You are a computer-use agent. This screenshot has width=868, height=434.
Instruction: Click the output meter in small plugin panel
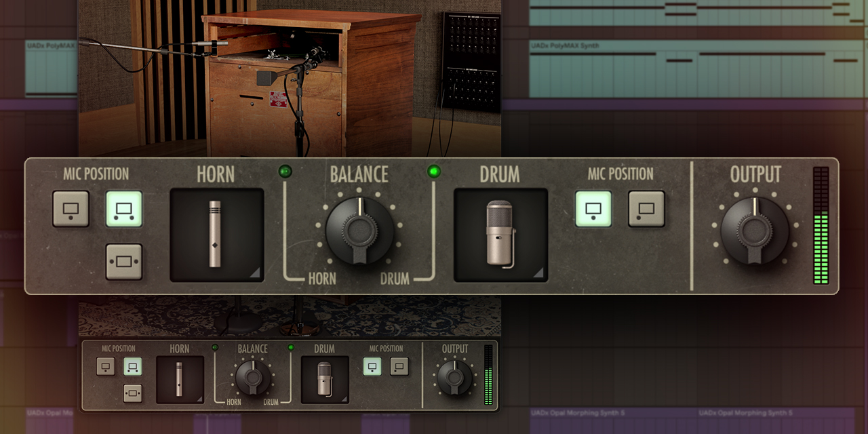[x=488, y=375]
